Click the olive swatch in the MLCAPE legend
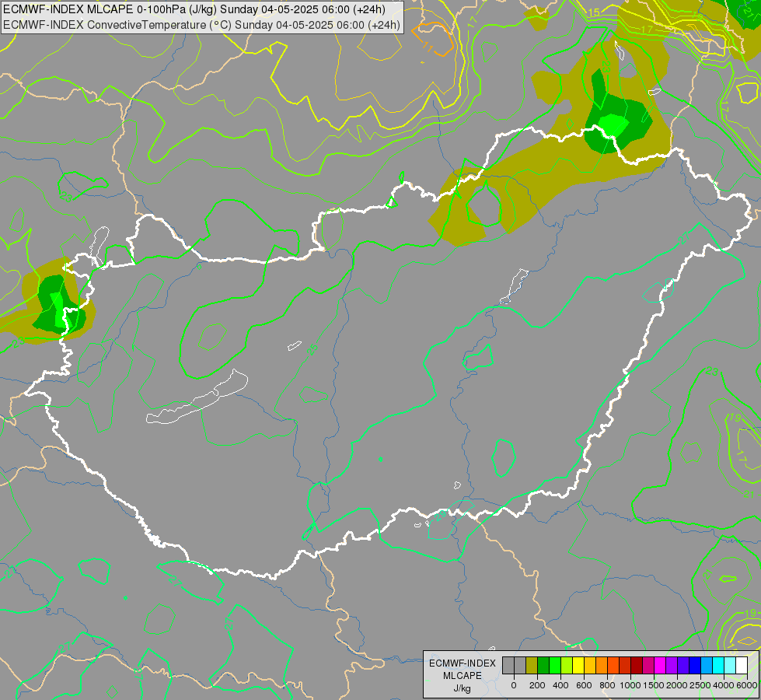 click(532, 665)
